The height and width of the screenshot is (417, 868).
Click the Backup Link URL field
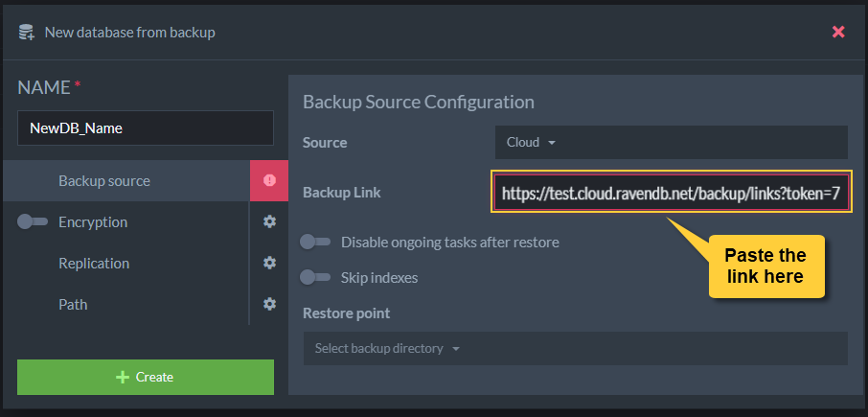(671, 193)
